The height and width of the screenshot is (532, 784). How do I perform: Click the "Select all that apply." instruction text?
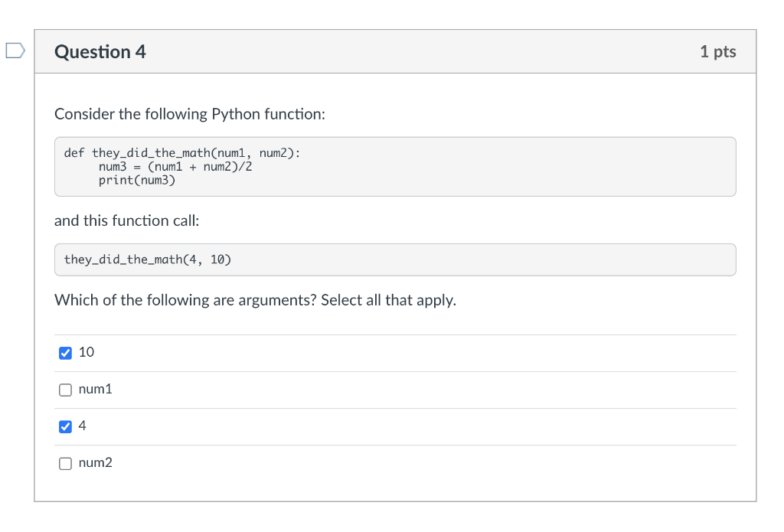(x=388, y=300)
